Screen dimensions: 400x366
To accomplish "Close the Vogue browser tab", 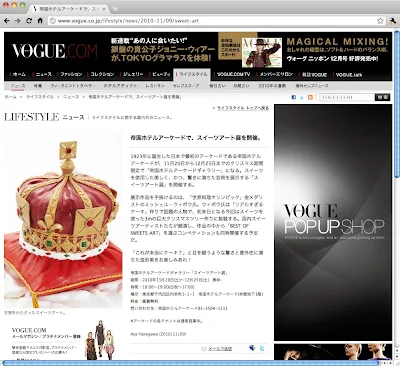I will click(x=104, y=9).
